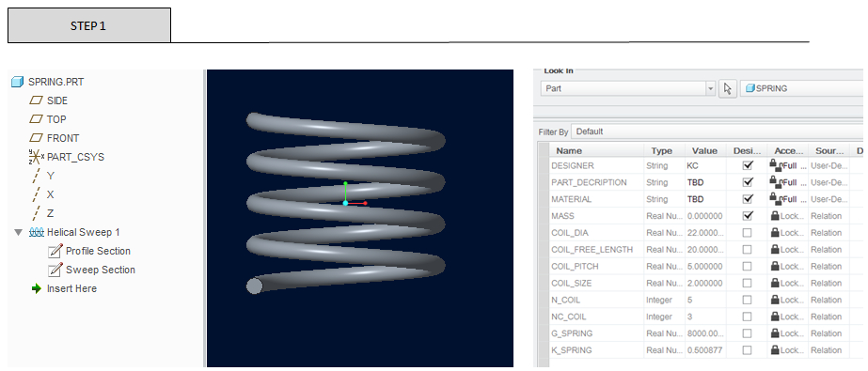The width and height of the screenshot is (868, 371).
Task: Click the DESIGNER value KC
Action: [x=692, y=165]
